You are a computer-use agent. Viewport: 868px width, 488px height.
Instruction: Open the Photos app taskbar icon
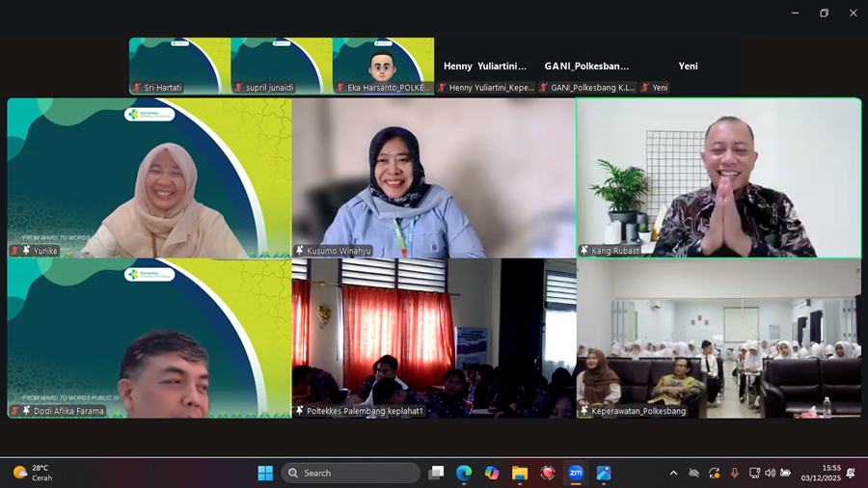tap(604, 473)
